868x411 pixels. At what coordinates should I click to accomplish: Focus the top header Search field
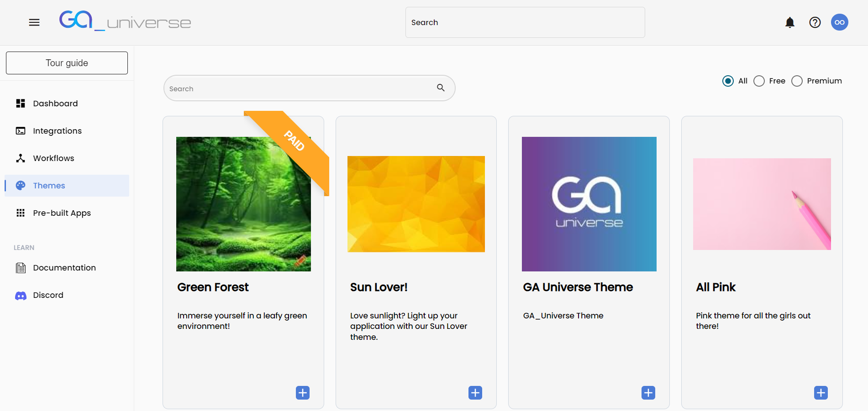525,22
